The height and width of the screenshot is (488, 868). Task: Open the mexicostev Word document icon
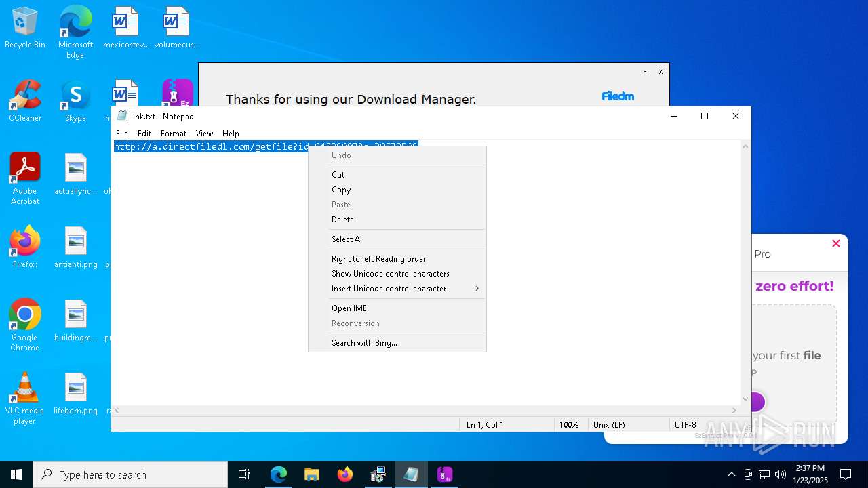pos(125,28)
